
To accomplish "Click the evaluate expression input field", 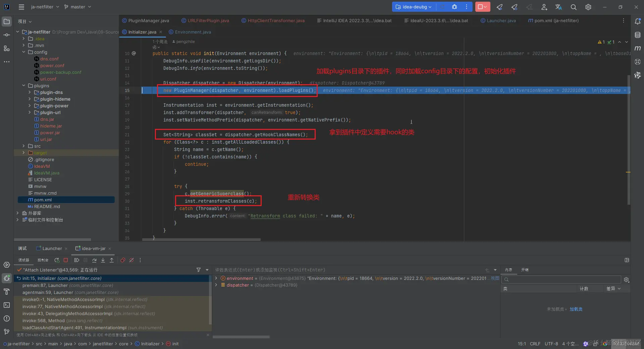I will click(x=349, y=270).
